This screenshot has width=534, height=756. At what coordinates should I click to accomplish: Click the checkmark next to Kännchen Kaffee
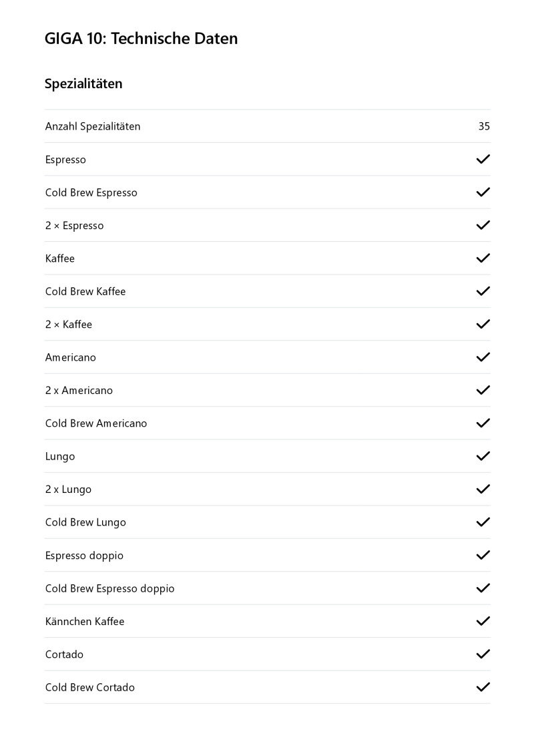pos(483,621)
